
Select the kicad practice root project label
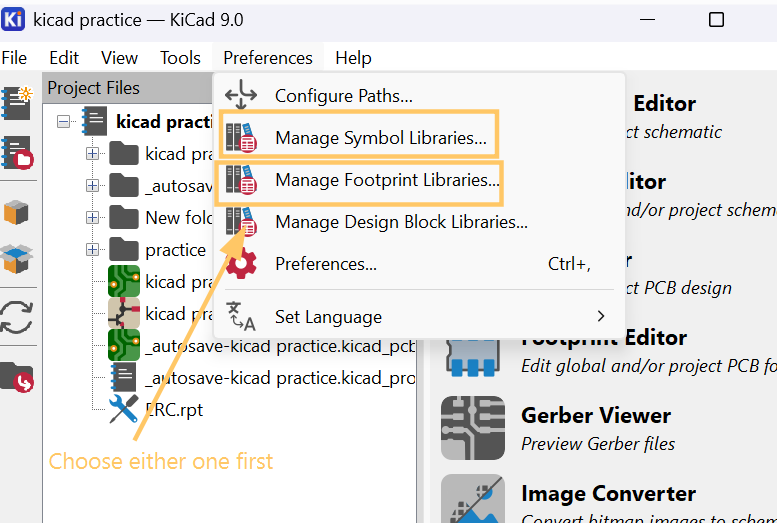tap(164, 121)
